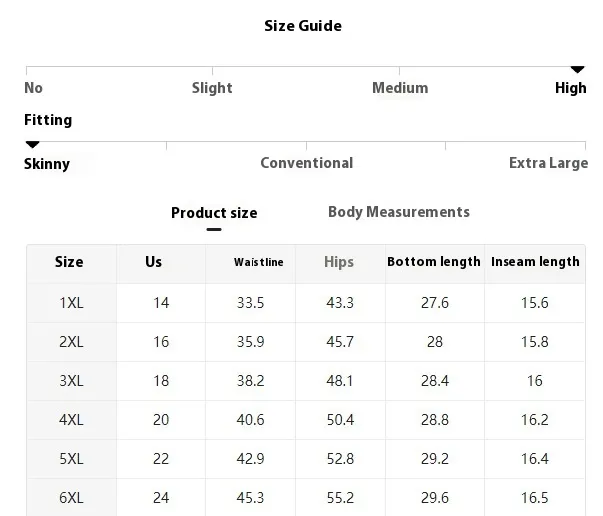603x516 pixels.
Task: Select the 1XL size row
Action: (x=71, y=303)
